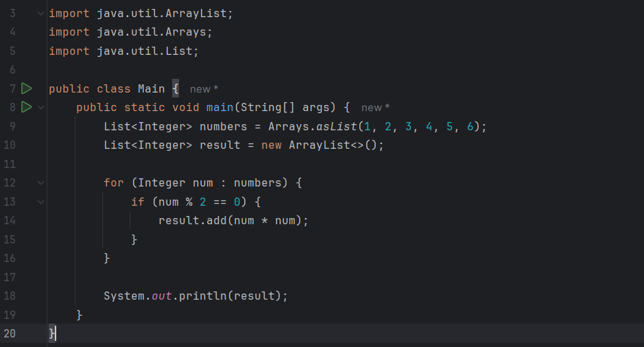This screenshot has height=347, width=644.
Task: Place cursor on empty line 11
Action: (345, 164)
